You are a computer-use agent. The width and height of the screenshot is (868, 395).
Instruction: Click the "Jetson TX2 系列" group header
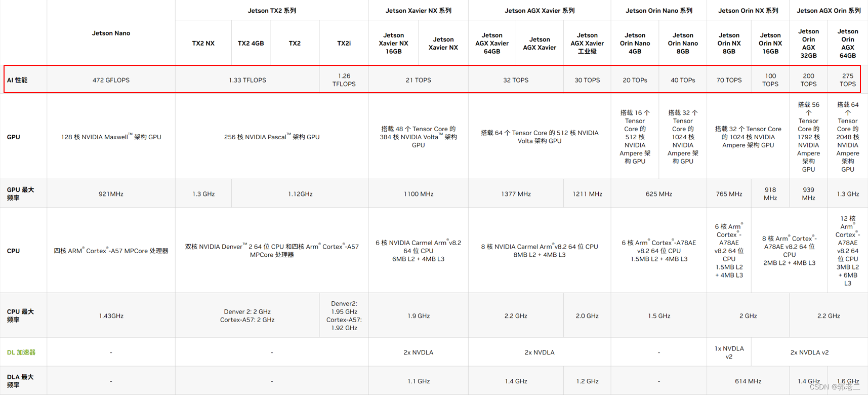click(272, 11)
